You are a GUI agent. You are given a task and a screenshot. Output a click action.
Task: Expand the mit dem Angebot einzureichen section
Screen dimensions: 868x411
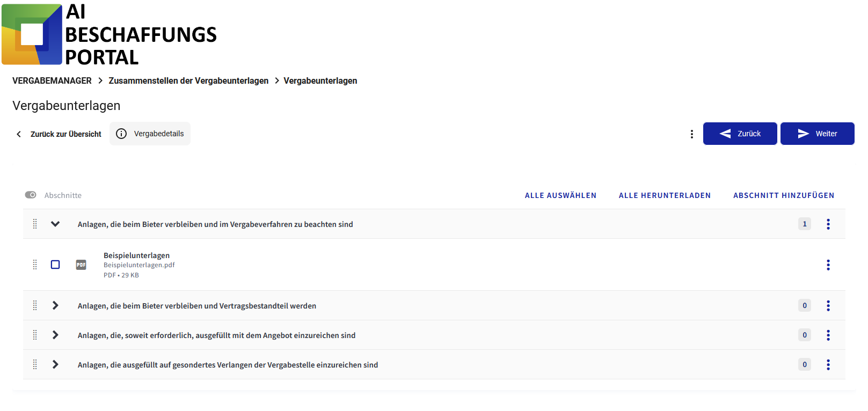(x=55, y=335)
